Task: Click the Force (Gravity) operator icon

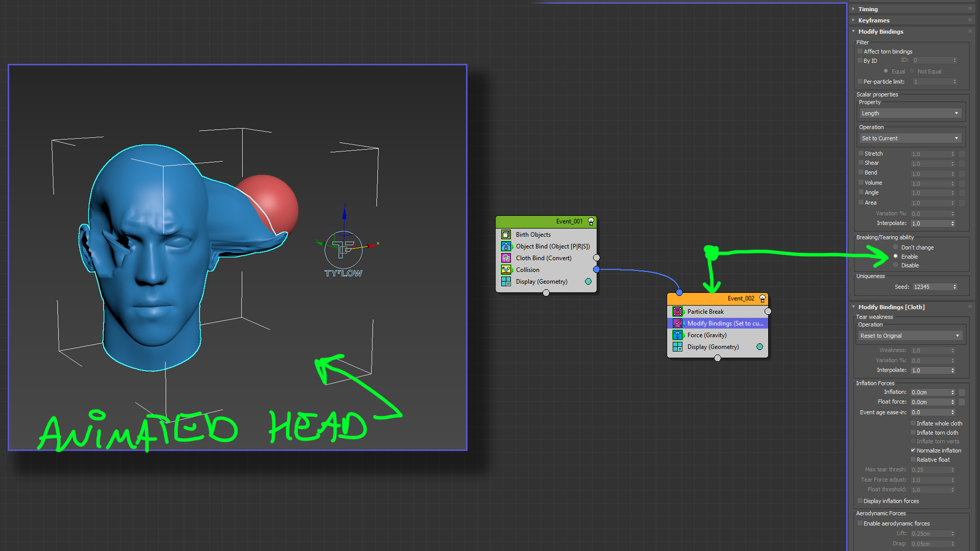Action: (x=677, y=335)
